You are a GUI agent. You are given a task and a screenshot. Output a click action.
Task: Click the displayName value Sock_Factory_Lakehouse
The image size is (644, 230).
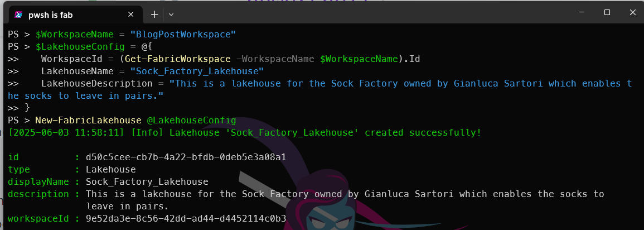pyautogui.click(x=147, y=182)
